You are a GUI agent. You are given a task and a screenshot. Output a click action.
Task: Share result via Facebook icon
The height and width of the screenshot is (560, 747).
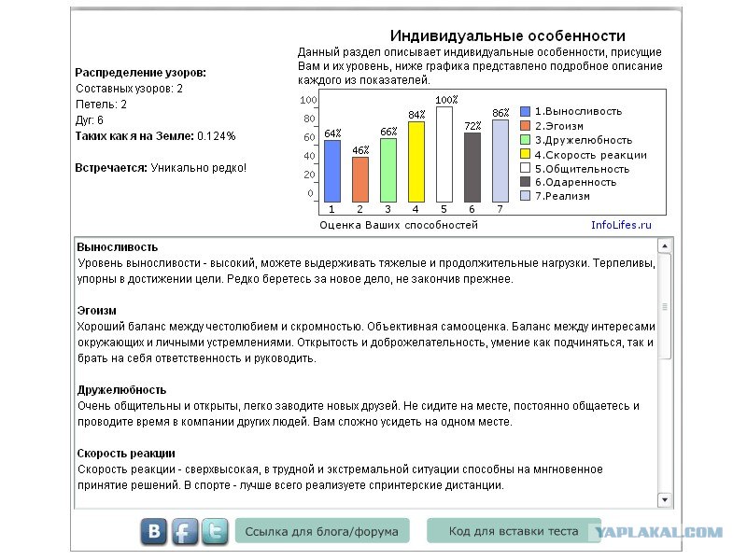click(x=184, y=531)
